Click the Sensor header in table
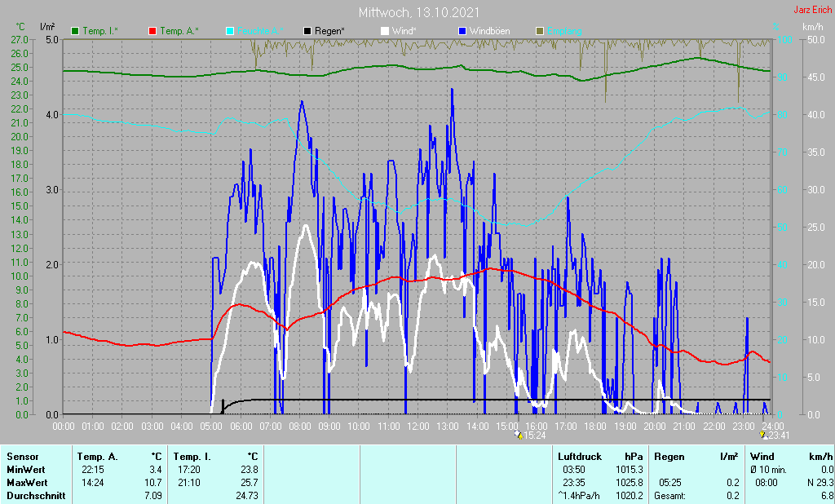The image size is (835, 504). point(22,457)
